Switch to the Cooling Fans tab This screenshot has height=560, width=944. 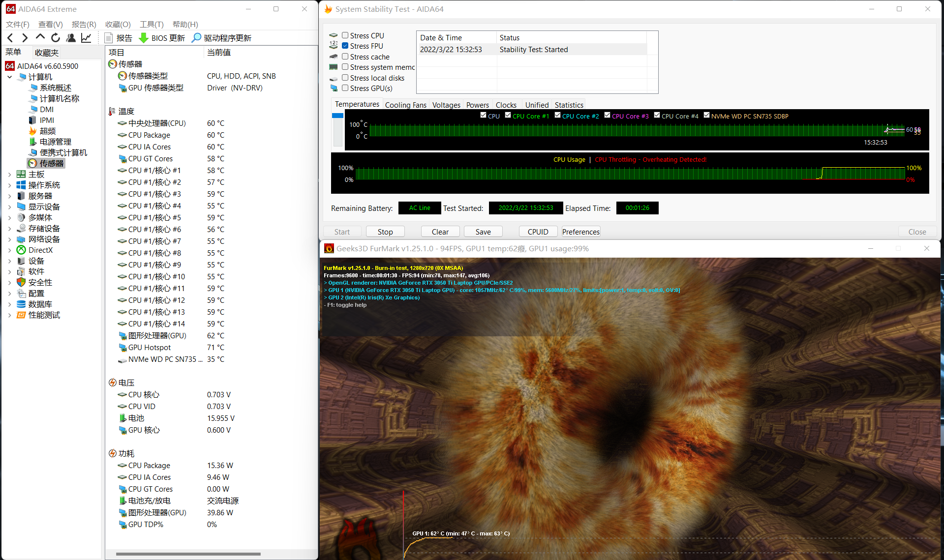point(406,105)
